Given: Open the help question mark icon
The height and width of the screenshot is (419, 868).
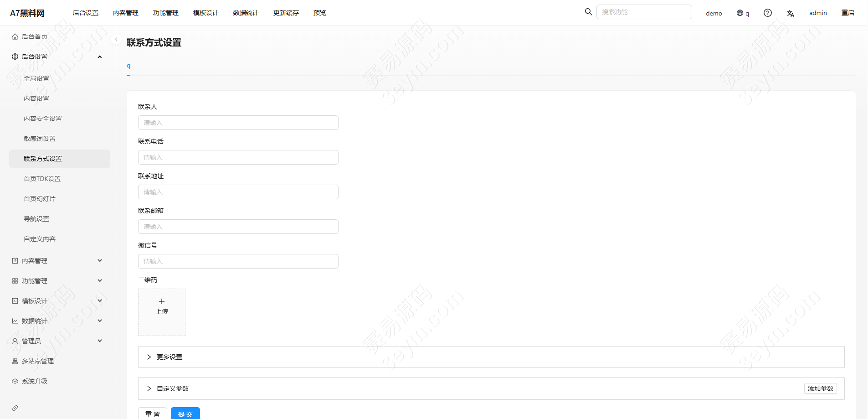Looking at the screenshot, I should (767, 13).
